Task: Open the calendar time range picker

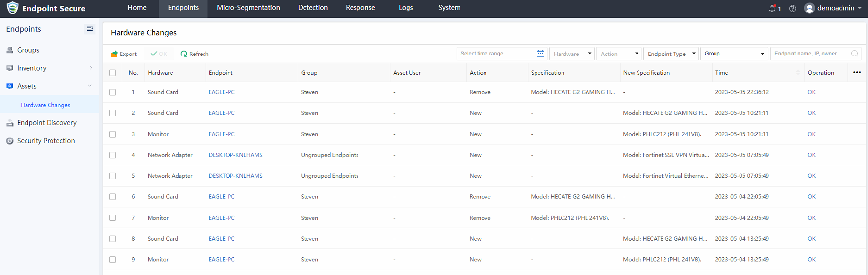Action: [x=540, y=54]
